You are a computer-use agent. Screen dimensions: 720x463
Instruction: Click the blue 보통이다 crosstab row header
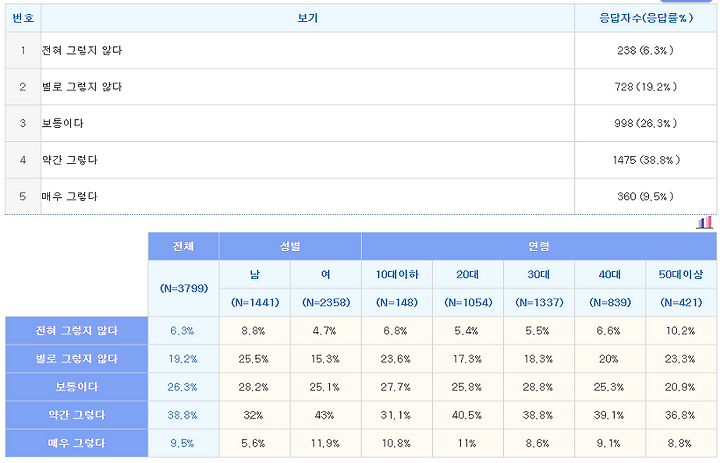click(77, 387)
